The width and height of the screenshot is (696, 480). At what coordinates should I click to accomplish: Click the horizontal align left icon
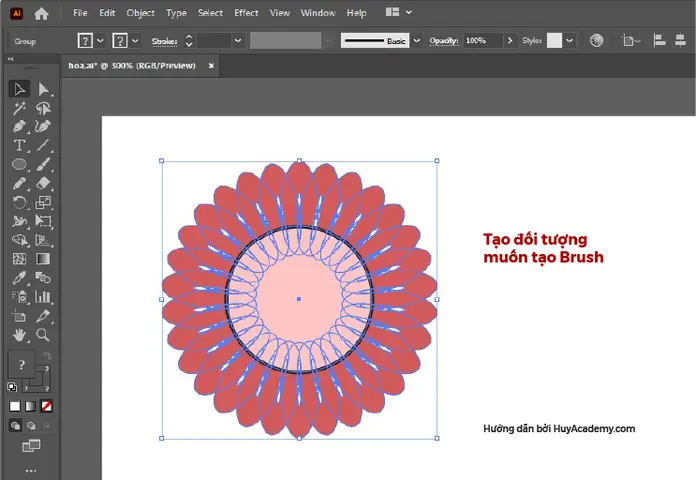pos(659,41)
